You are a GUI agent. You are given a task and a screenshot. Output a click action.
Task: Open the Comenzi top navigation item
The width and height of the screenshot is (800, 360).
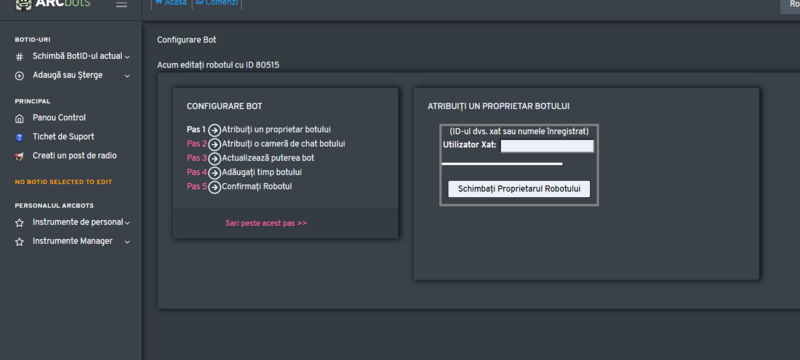coord(217,3)
